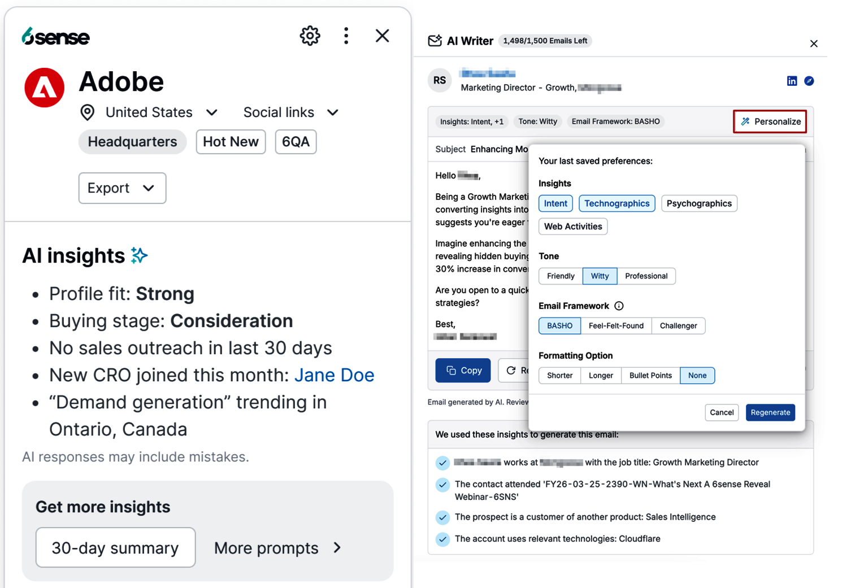Viewport: 868px width, 588px height.
Task: Click the Hot New tag
Action: click(x=231, y=142)
